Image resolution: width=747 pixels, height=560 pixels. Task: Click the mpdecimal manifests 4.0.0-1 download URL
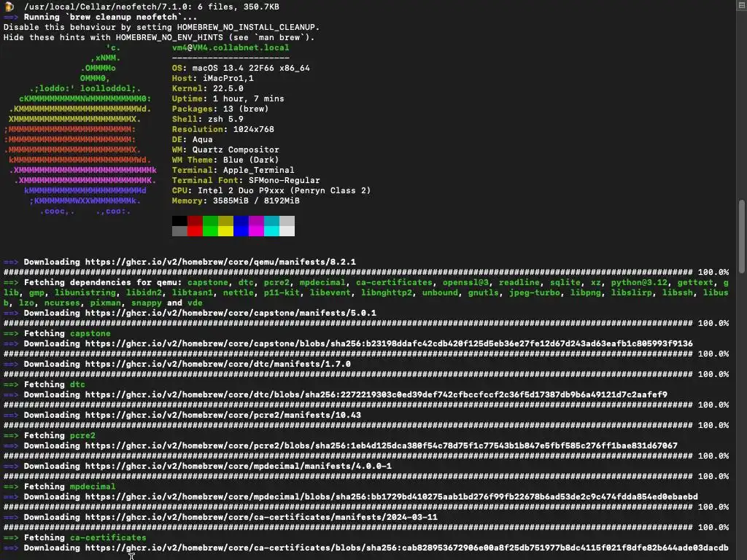(x=239, y=466)
